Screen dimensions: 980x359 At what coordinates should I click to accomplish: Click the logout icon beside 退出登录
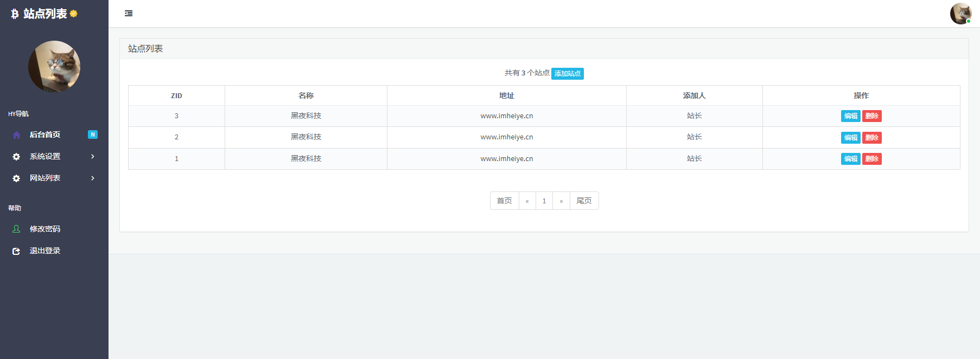[x=16, y=251]
